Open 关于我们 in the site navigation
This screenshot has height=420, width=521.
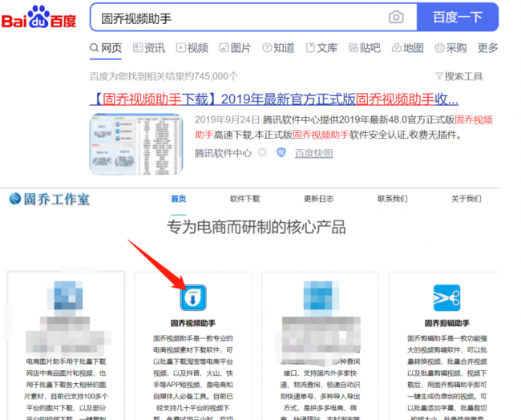pyautogui.click(x=466, y=199)
